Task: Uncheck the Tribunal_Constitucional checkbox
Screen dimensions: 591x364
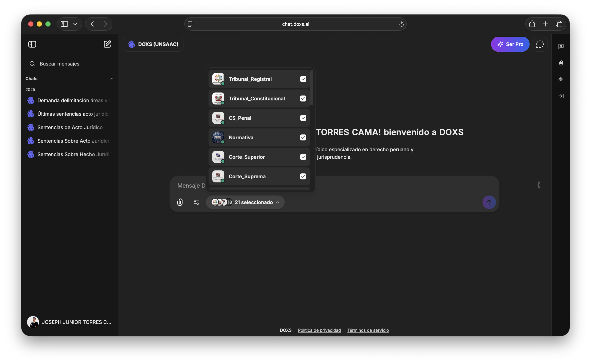Action: 303,98
